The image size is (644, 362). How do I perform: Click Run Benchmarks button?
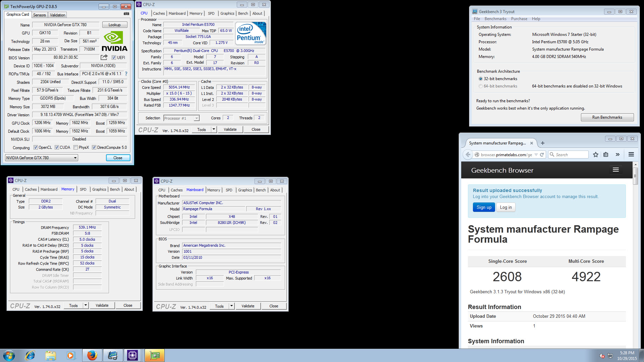point(607,117)
